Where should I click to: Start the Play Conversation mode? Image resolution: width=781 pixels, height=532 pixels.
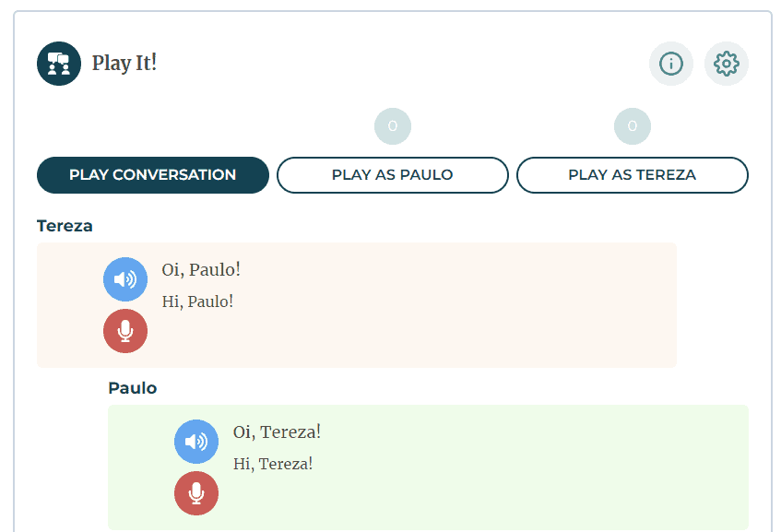(x=153, y=175)
